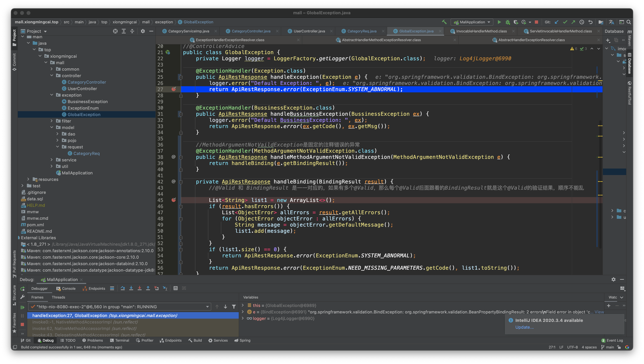Click Step Out icon in debugger toolbar

pyautogui.click(x=148, y=288)
